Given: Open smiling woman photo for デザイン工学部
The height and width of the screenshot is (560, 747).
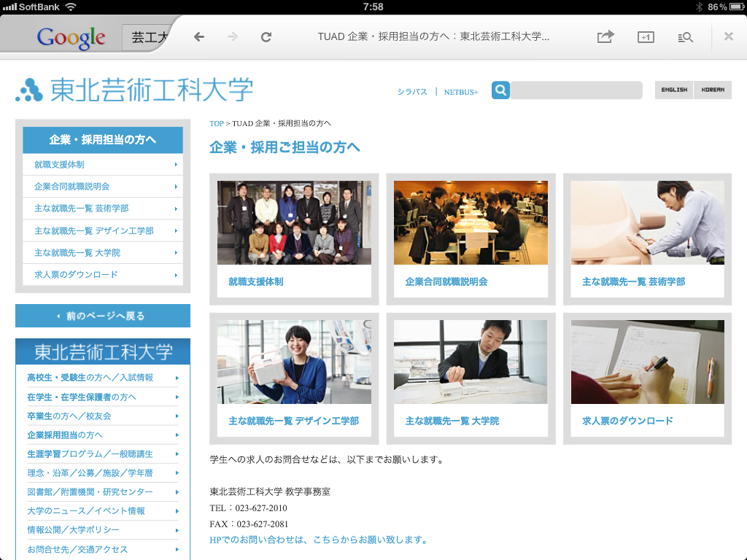Looking at the screenshot, I should [294, 362].
